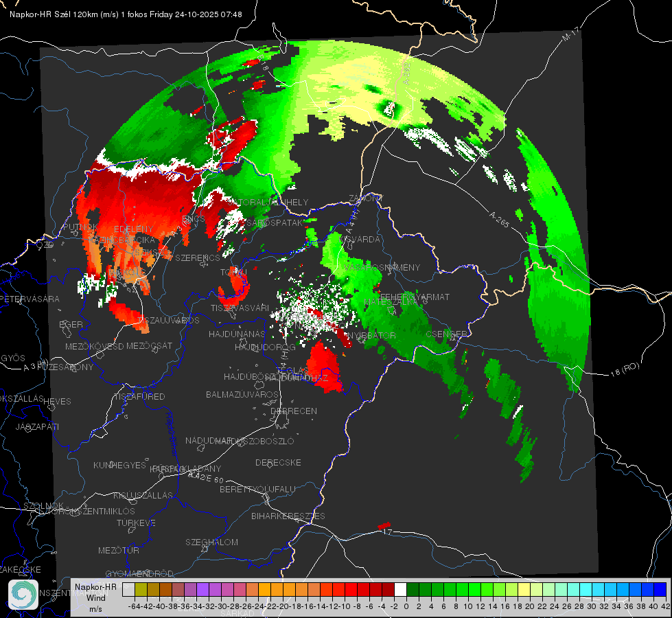Click the DERECSKE city label
The image size is (672, 618).
pyautogui.click(x=278, y=463)
